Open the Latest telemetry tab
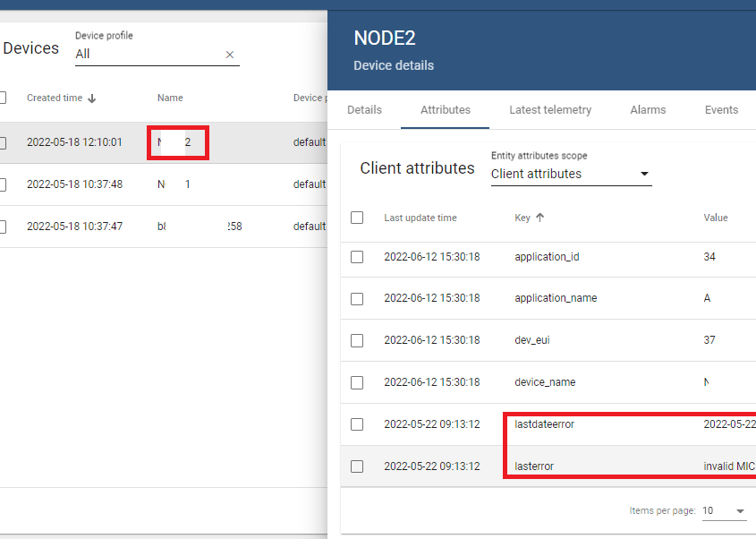This screenshot has width=756, height=539. click(550, 110)
